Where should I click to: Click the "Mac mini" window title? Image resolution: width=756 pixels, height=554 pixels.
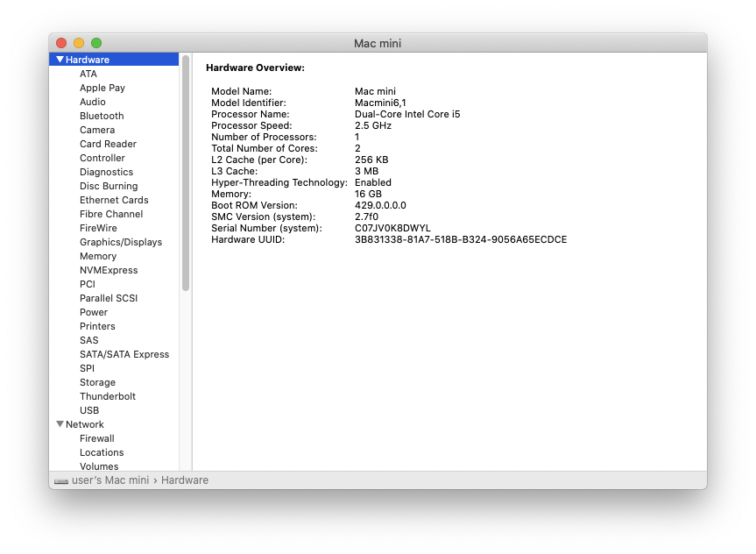click(378, 44)
